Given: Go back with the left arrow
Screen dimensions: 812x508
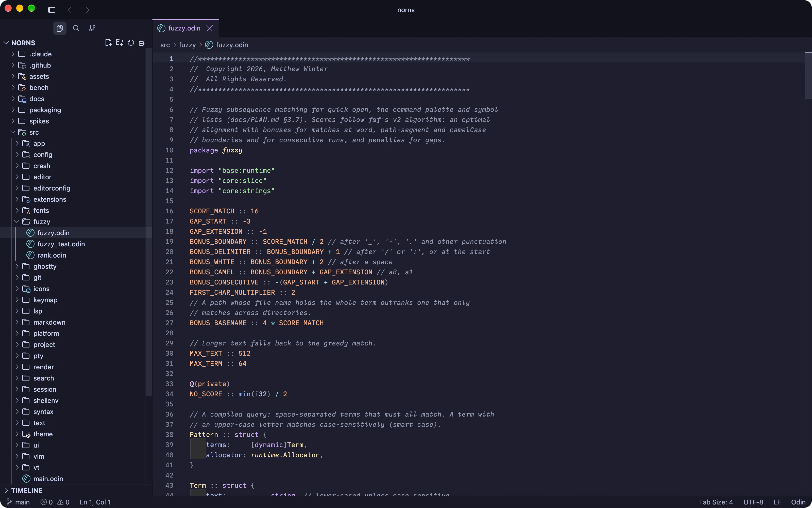Looking at the screenshot, I should point(71,10).
